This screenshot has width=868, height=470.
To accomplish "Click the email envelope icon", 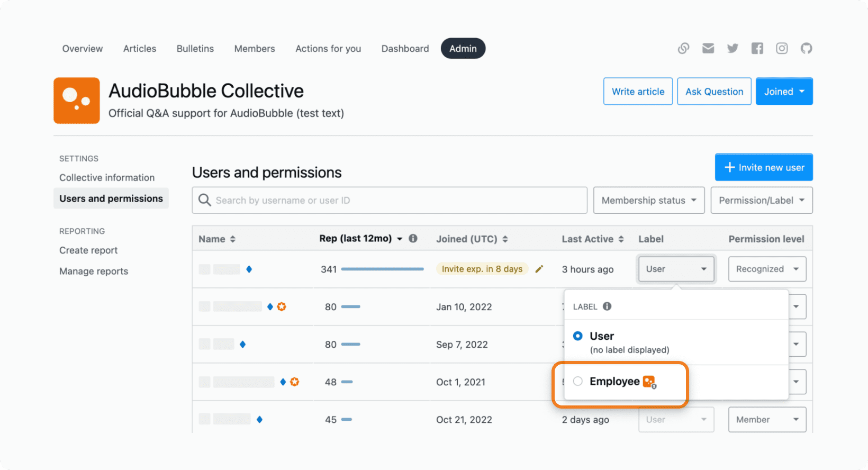I will point(708,49).
